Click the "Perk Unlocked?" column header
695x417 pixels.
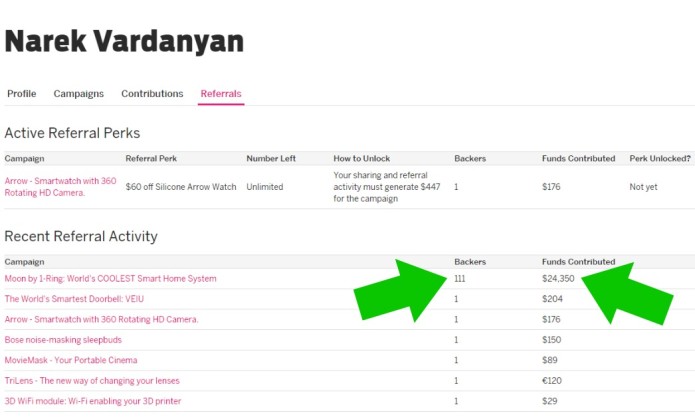[659, 158]
